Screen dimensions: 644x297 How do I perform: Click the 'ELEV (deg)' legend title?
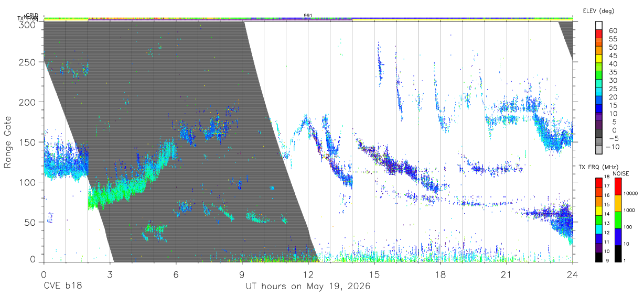(598, 10)
